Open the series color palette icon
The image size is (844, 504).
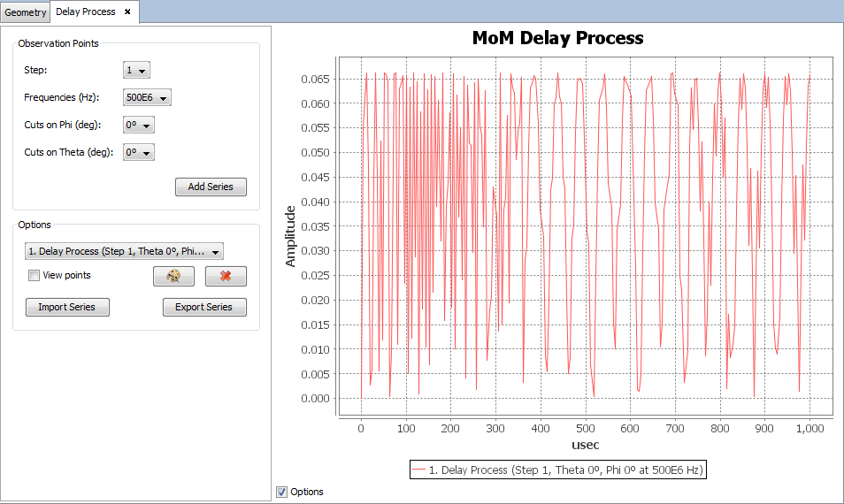tap(173, 277)
